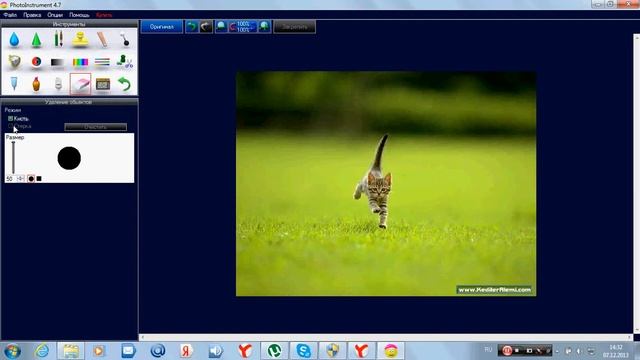640x360 pixels.
Task: Open uTorrent from the taskbar
Action: click(274, 351)
